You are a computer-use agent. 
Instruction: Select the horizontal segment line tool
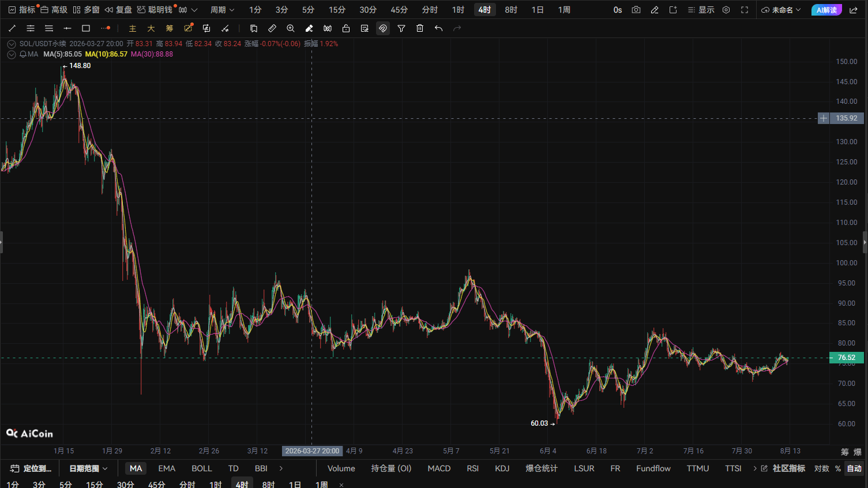coord(67,28)
